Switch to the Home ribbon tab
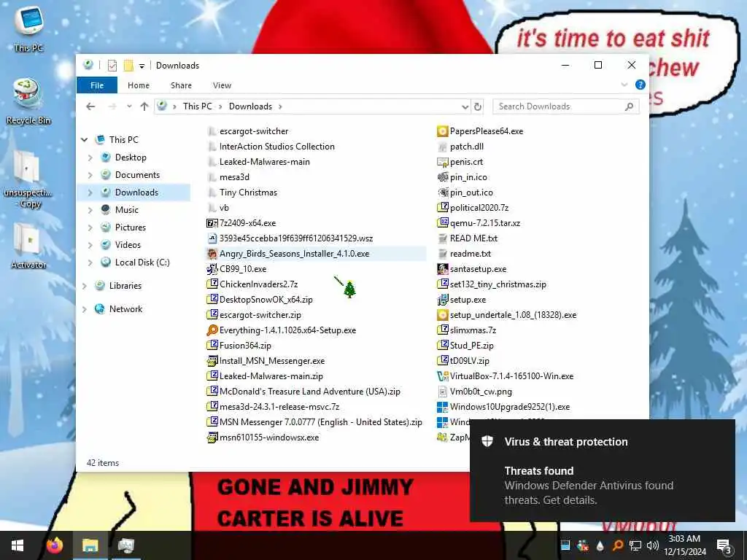Screen dimensions: 747x560 [x=138, y=85]
